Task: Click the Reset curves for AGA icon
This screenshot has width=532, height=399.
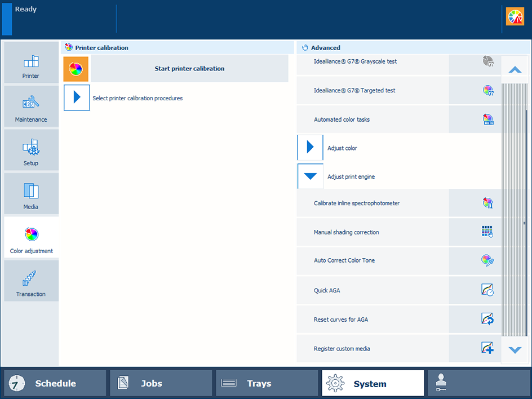Action: 487,319
